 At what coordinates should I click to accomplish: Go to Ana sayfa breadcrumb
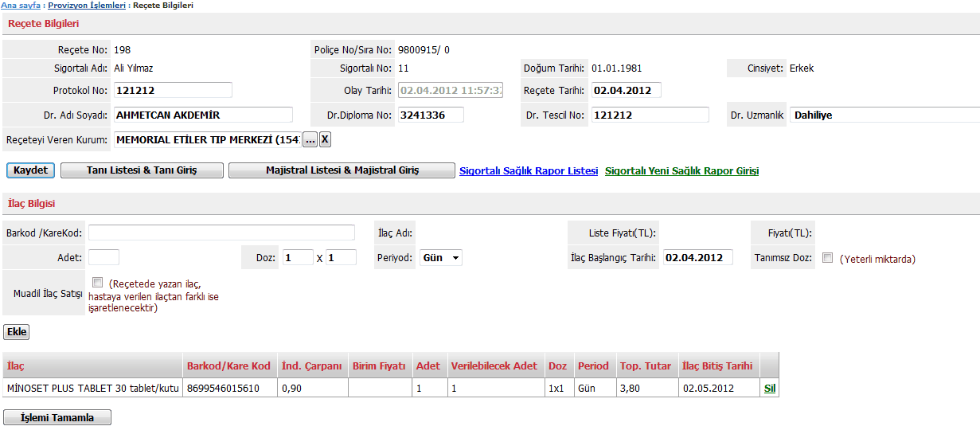click(20, 6)
